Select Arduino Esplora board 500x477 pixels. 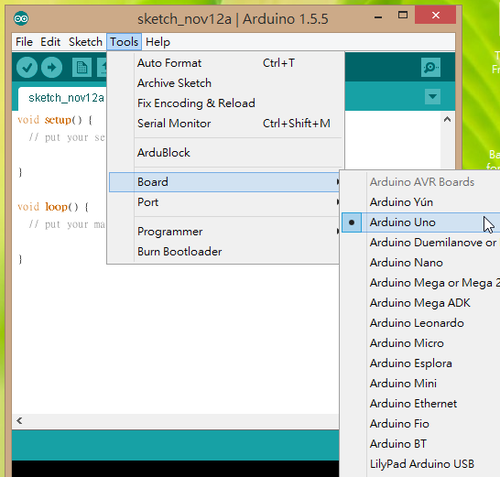(421, 363)
